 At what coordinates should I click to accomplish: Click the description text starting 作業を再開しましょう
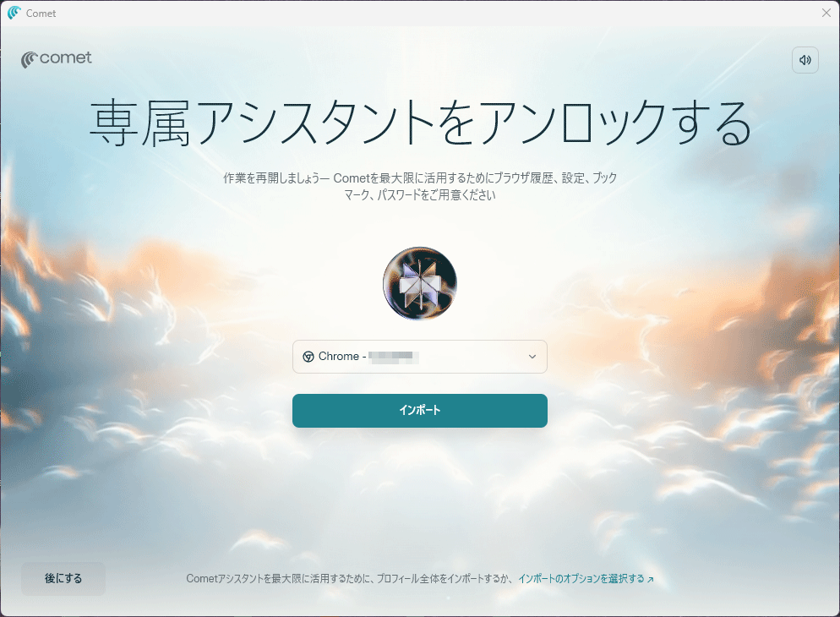tap(420, 186)
